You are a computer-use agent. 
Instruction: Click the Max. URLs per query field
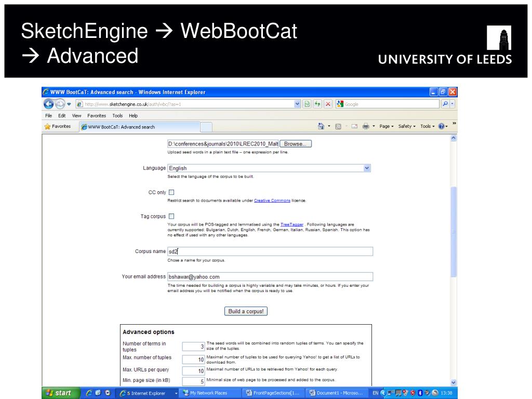(193, 371)
